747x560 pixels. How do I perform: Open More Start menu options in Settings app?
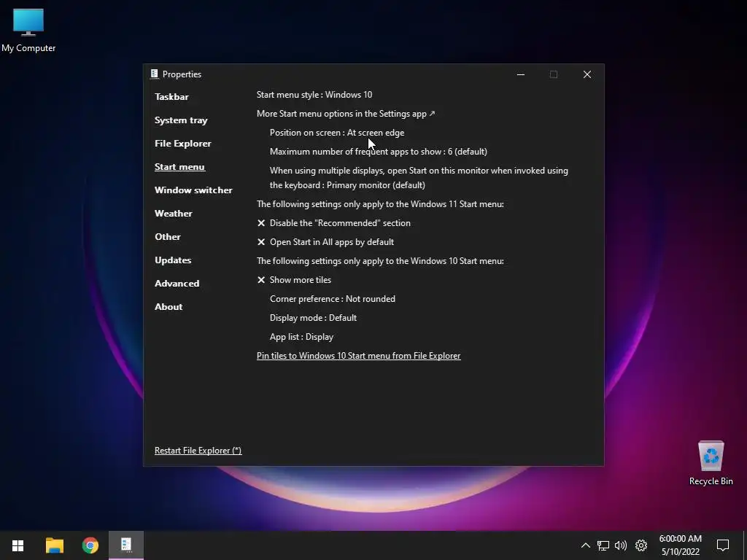[346, 114]
